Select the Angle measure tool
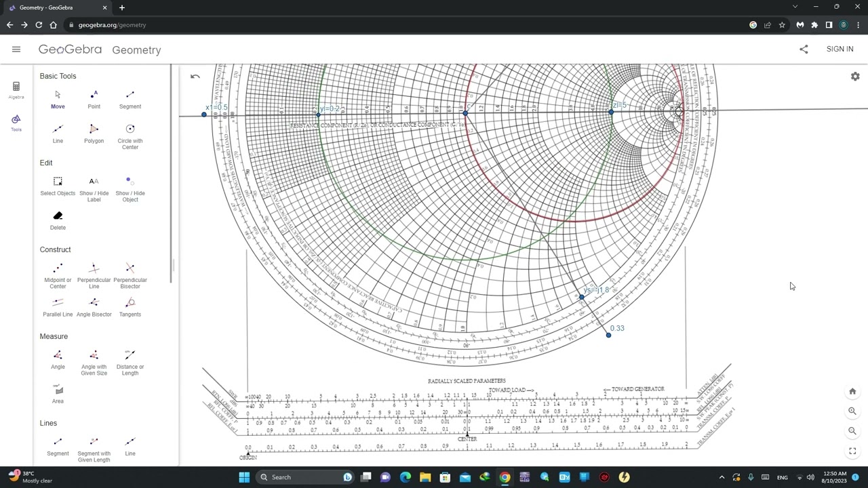The height and width of the screenshot is (488, 868). point(58,359)
